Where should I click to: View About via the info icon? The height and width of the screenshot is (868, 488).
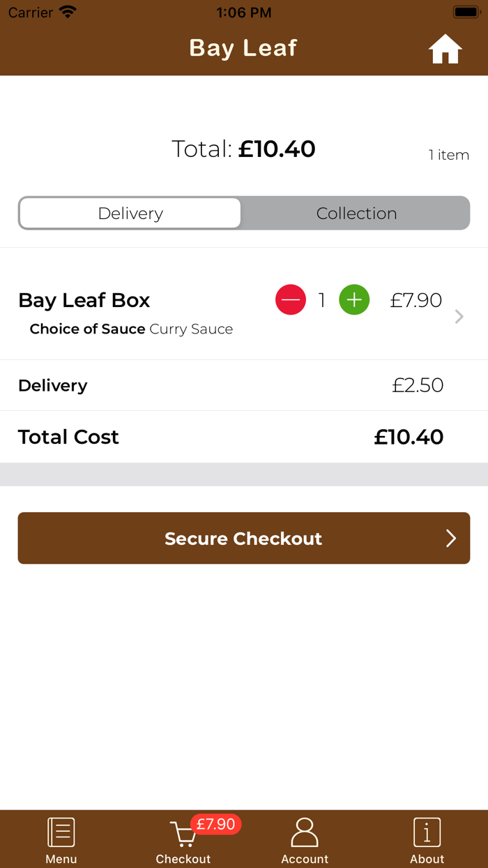427,831
